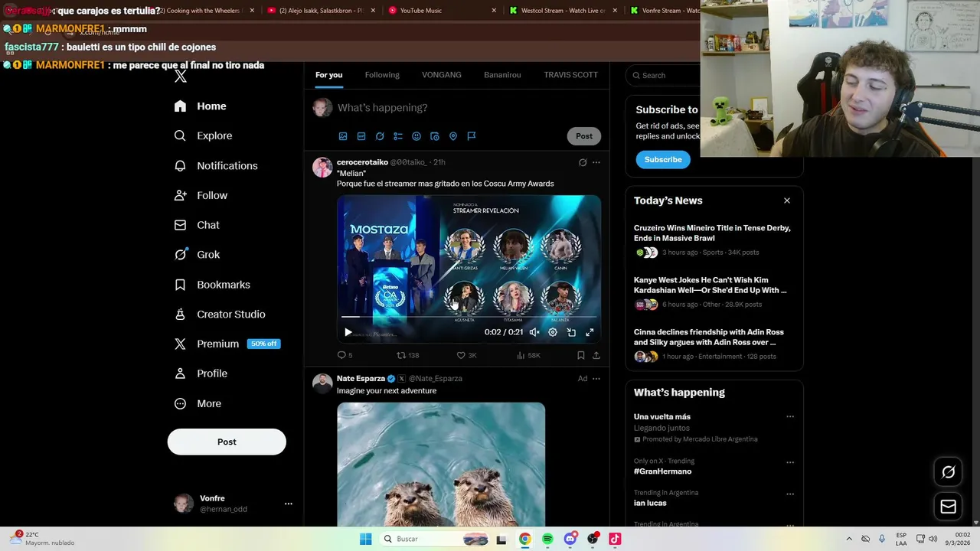
Task: Play the Coscu Army Awards video
Action: pyautogui.click(x=348, y=332)
